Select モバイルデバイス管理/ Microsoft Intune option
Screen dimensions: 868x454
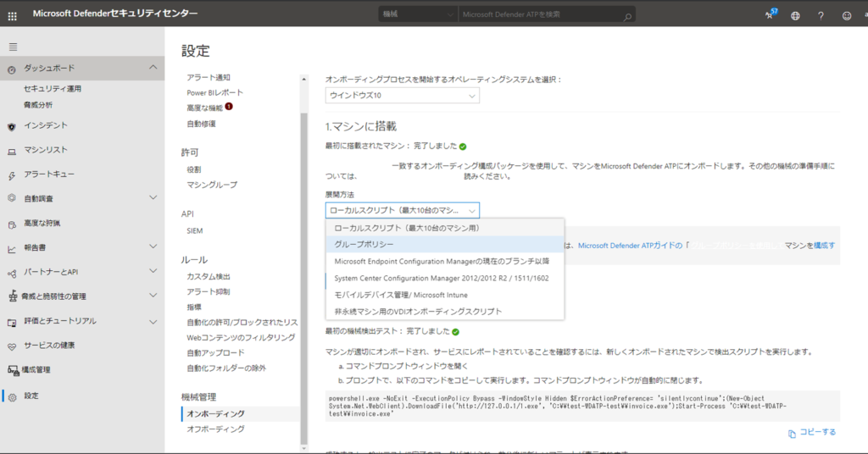pyautogui.click(x=445, y=295)
